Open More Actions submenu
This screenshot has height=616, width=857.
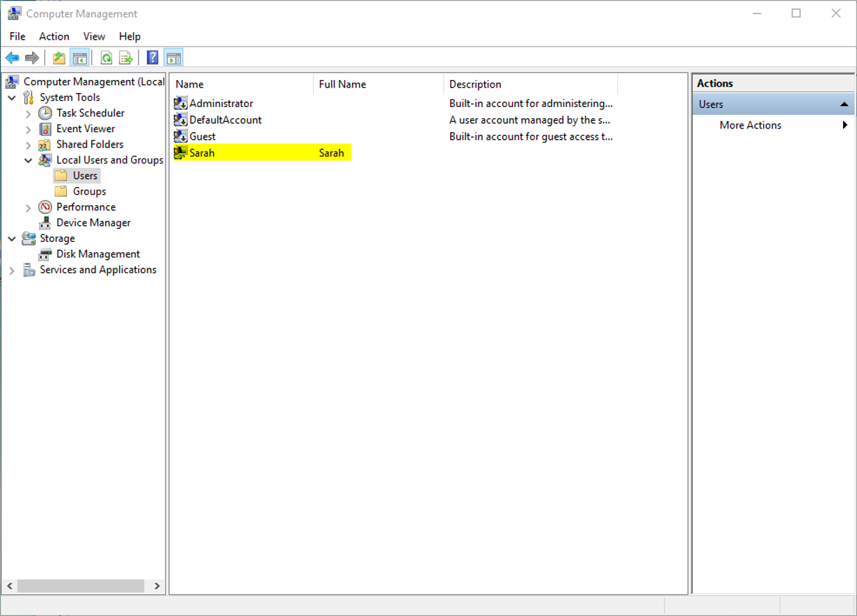pyautogui.click(x=773, y=125)
